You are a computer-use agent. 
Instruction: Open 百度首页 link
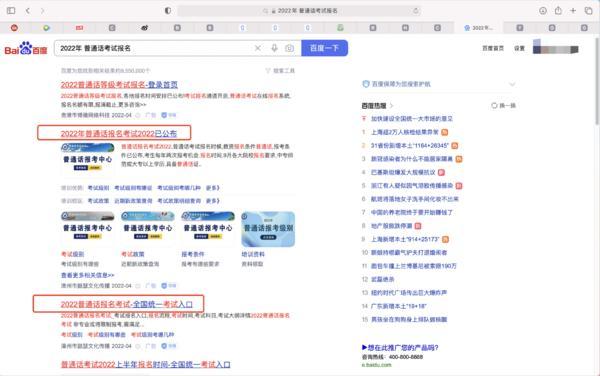click(493, 48)
